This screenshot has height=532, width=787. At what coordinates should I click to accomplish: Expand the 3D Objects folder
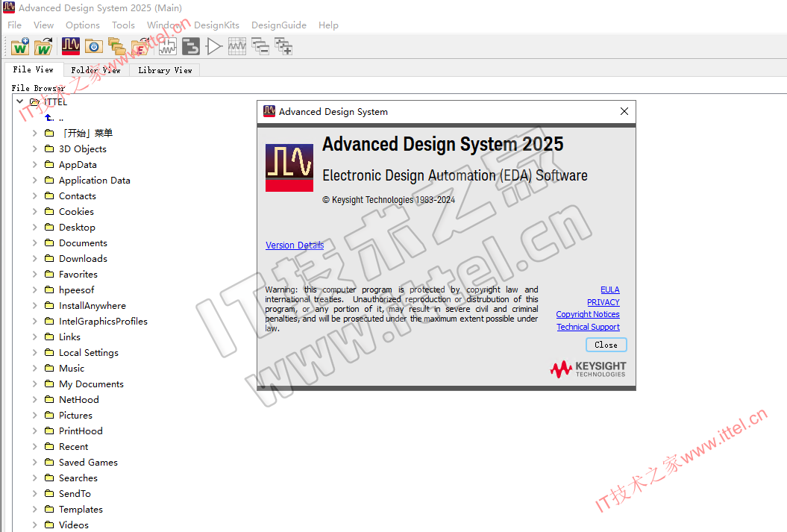(x=34, y=148)
